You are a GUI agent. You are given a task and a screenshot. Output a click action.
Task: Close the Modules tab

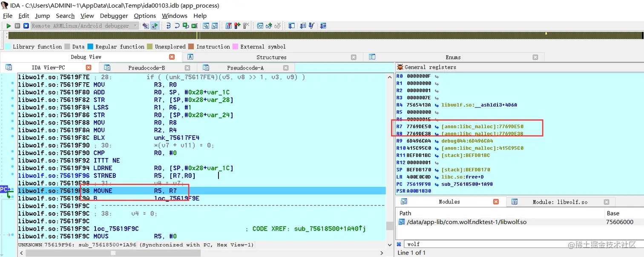coord(496,202)
